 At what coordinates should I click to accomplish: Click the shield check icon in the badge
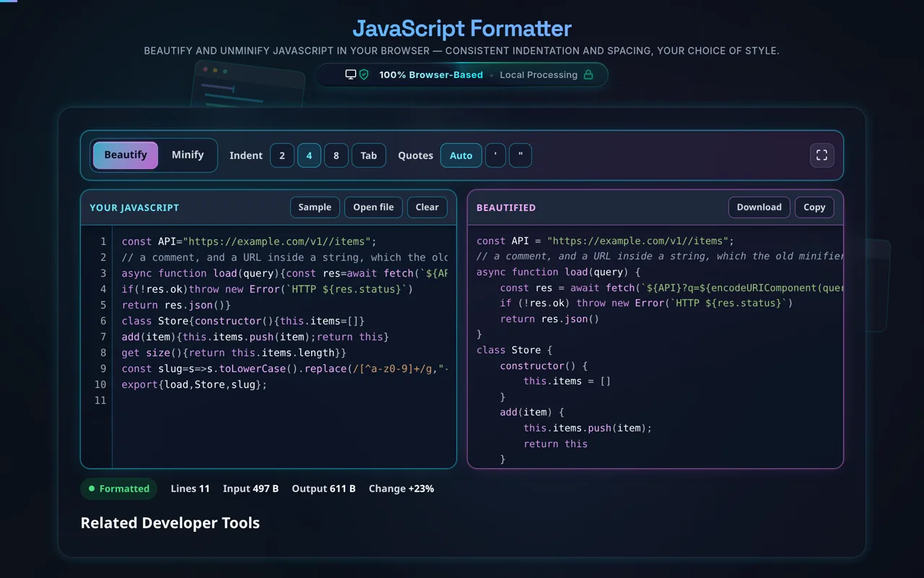(x=364, y=74)
